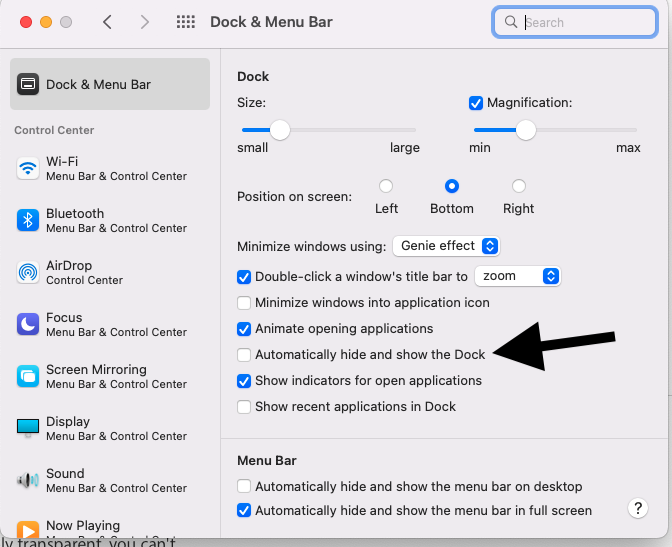Screen dimensions: 672x547
Task: Select the Wi-Fi icon in sidebar
Action: 28,168
